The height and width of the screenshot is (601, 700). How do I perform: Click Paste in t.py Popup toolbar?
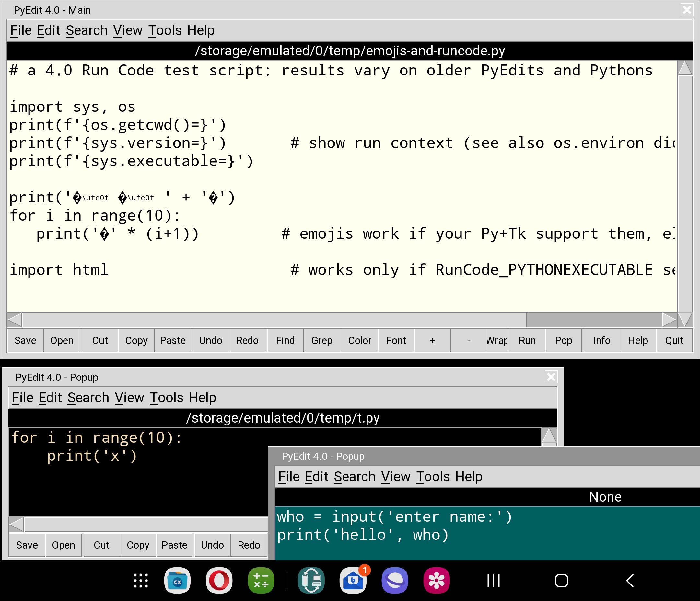(x=175, y=545)
